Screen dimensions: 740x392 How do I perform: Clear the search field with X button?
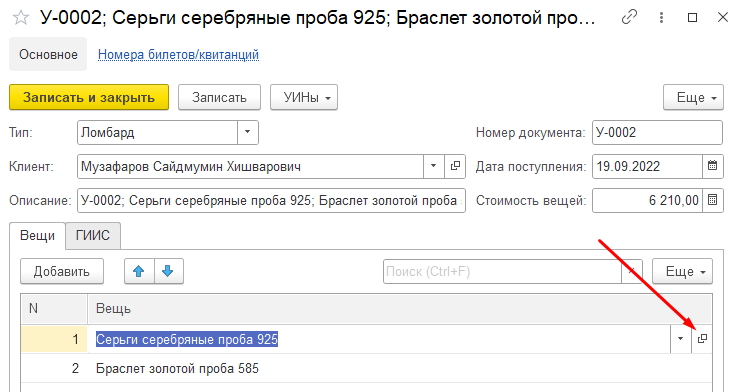632,271
